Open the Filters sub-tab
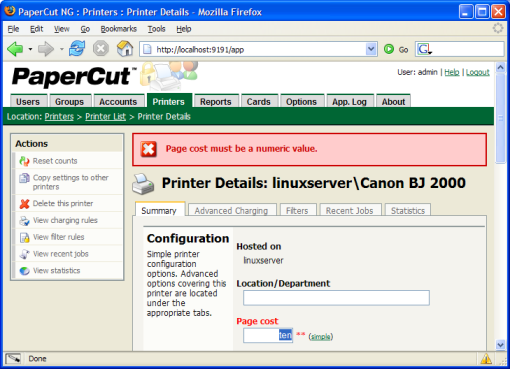 click(297, 211)
